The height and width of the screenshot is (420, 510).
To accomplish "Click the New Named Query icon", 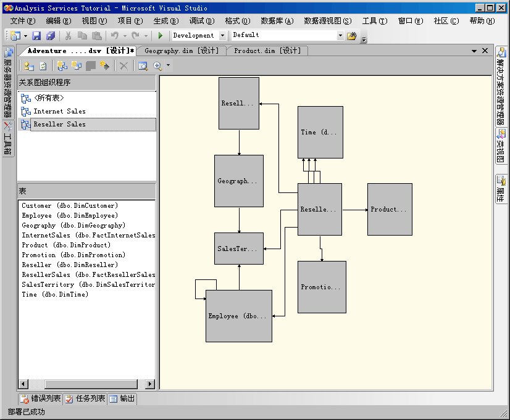I will [x=77, y=66].
